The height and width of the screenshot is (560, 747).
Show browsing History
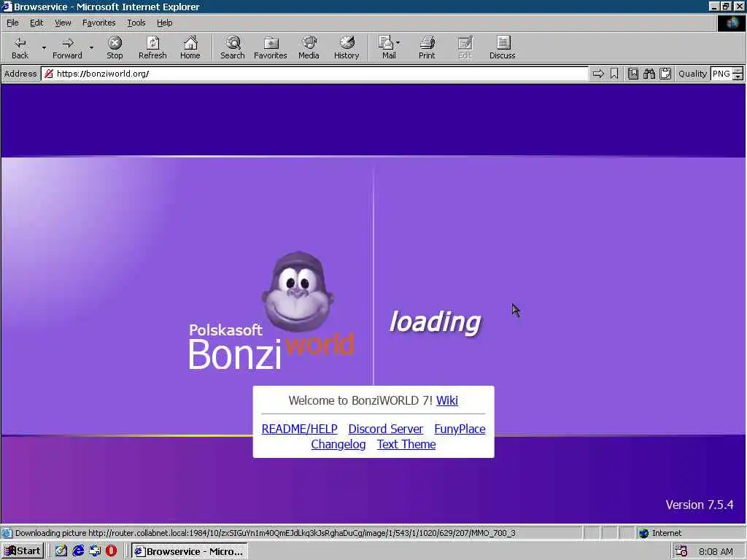(347, 47)
